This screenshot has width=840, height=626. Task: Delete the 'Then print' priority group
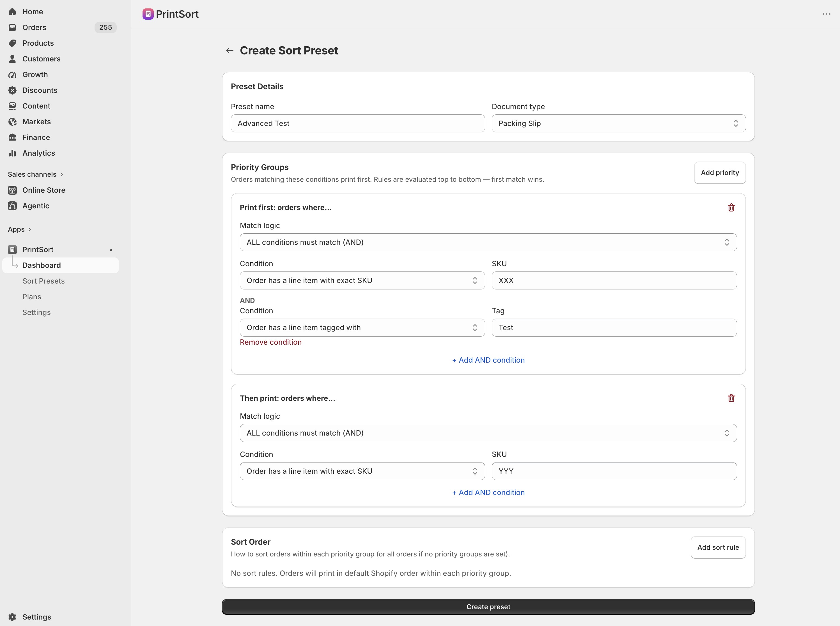click(731, 398)
